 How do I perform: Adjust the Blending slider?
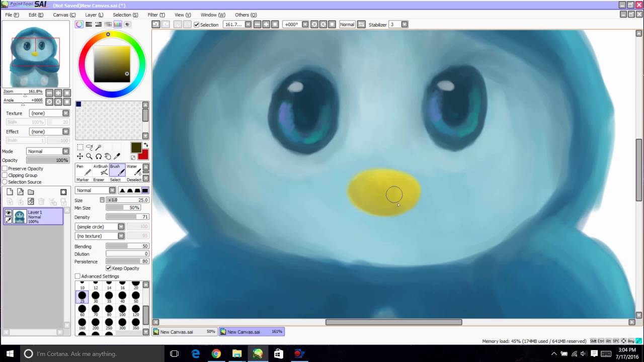[x=127, y=246]
